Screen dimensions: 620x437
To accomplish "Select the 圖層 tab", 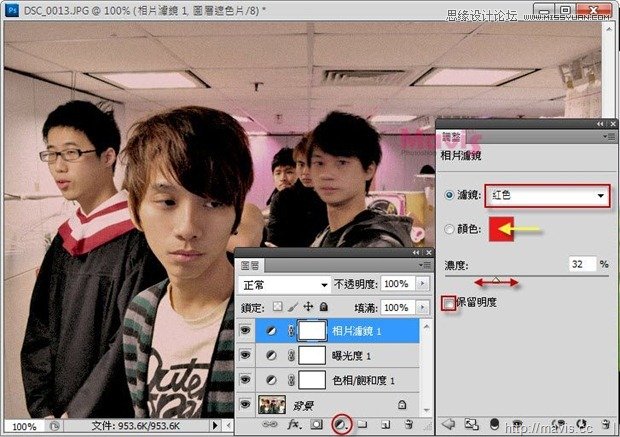I will click(x=250, y=265).
